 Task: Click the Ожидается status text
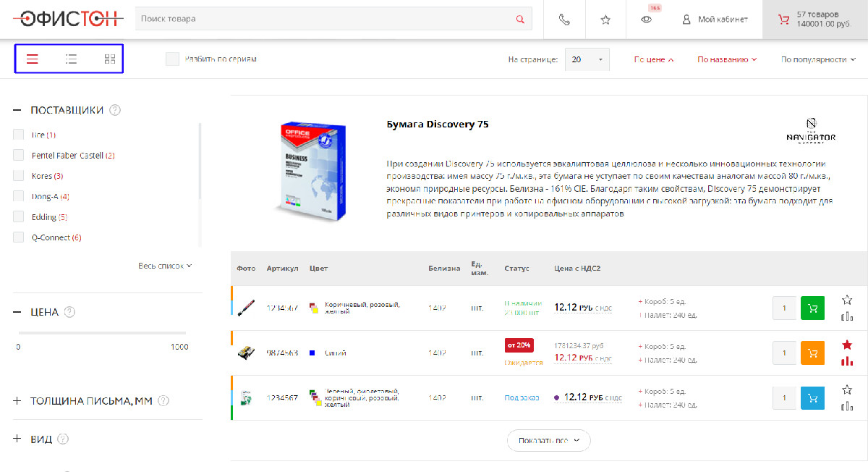pos(524,362)
